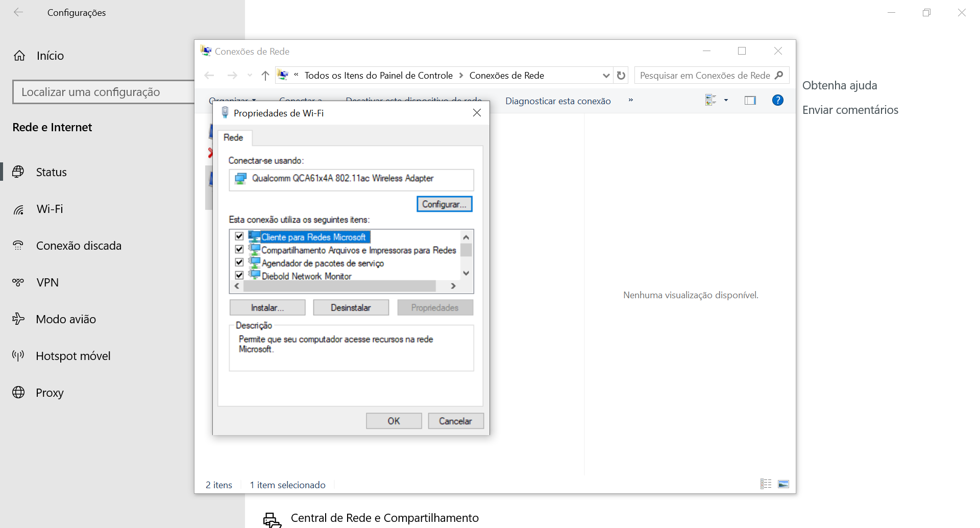Select Compartilhamento Arquivos e Impressoras item
The width and height of the screenshot is (980, 528).
click(x=358, y=250)
